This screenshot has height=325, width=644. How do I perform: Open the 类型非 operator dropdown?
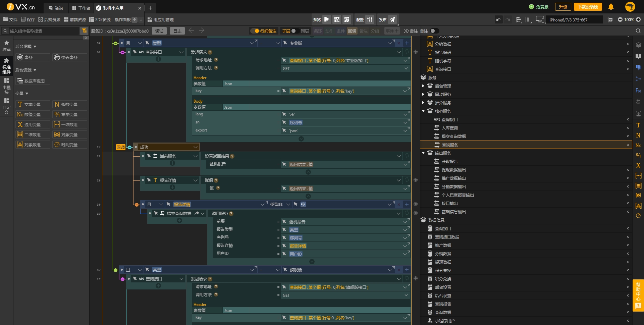click(280, 204)
